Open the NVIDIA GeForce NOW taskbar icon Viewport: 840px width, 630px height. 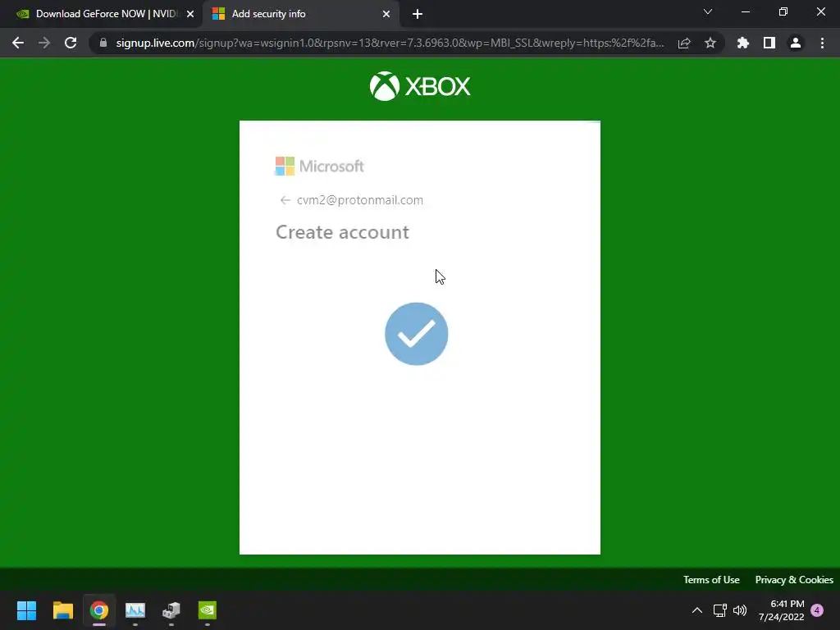point(208,610)
